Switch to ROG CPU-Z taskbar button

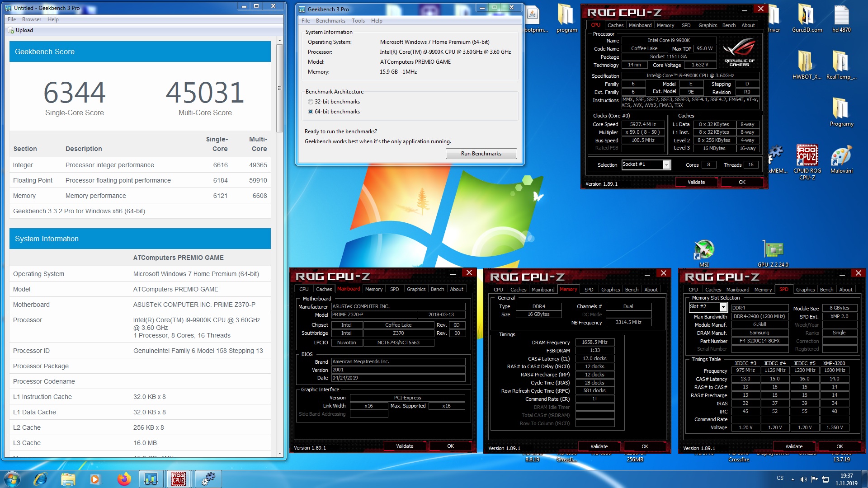point(179,479)
